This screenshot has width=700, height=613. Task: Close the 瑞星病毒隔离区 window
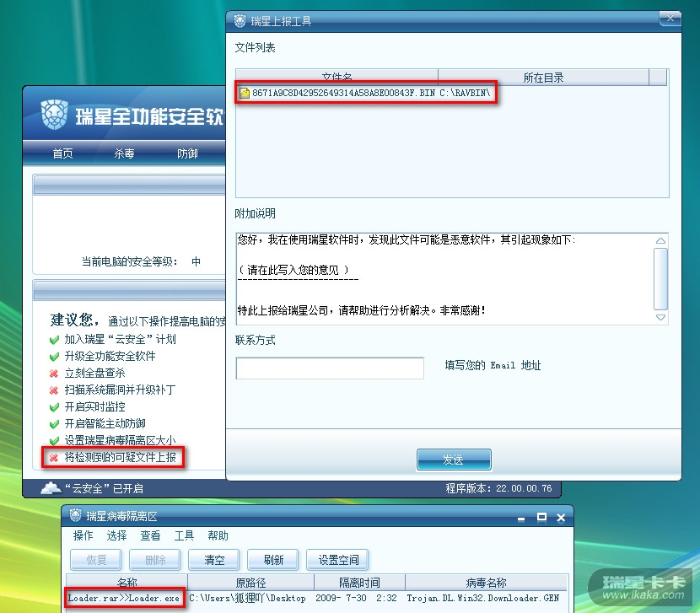pyautogui.click(x=561, y=518)
